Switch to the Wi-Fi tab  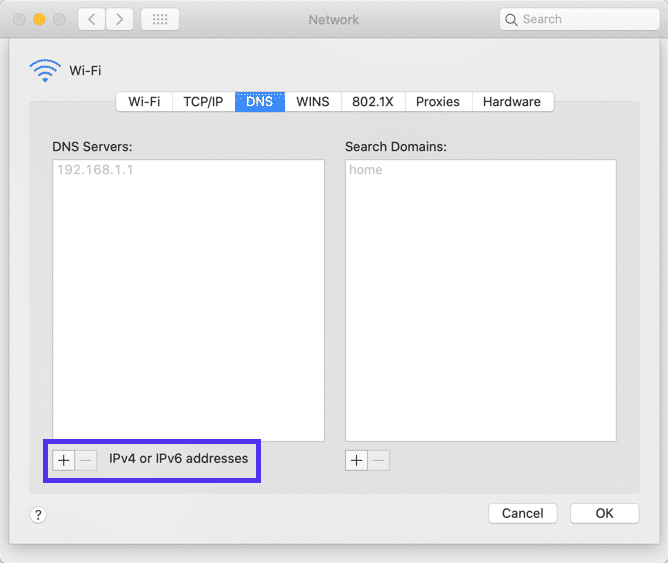144,102
